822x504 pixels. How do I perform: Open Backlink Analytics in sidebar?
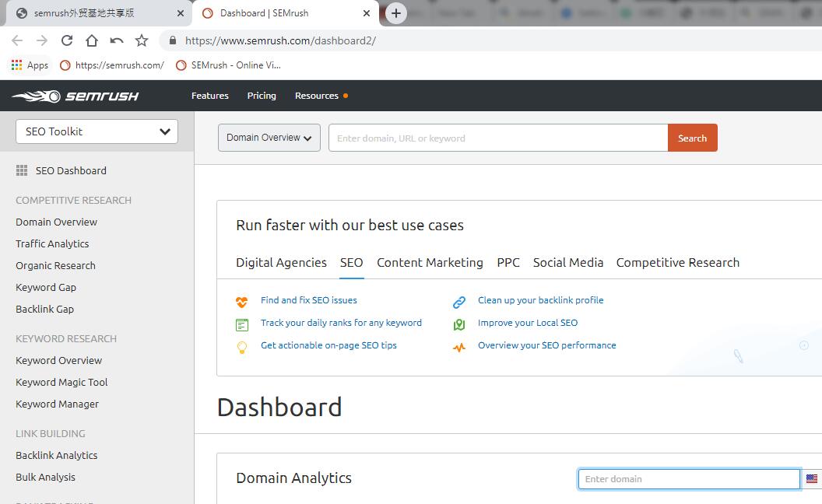57,455
